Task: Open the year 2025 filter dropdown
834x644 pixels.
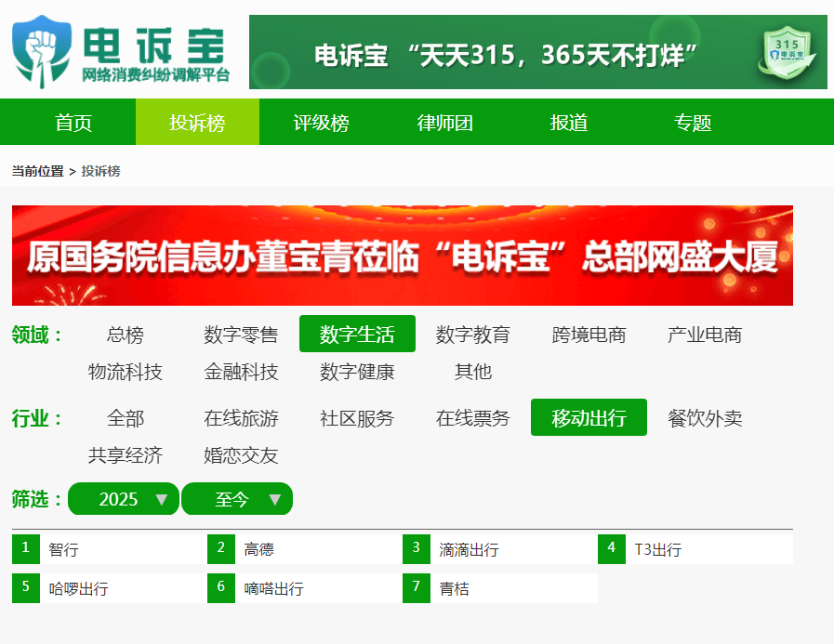Action: click(x=124, y=499)
